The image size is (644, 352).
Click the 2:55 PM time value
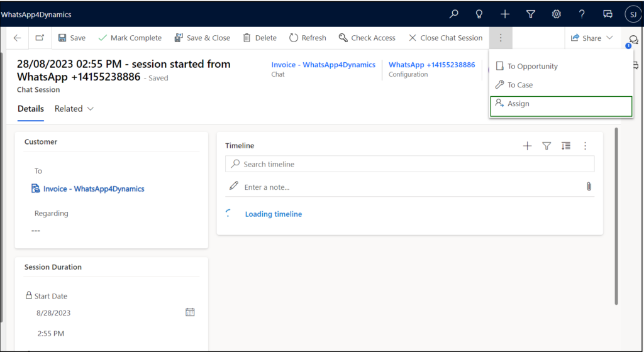pos(50,334)
